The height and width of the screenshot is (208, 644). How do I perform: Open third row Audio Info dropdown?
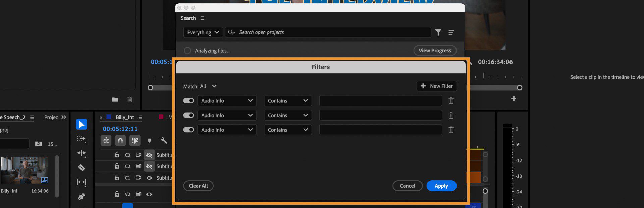click(x=227, y=130)
